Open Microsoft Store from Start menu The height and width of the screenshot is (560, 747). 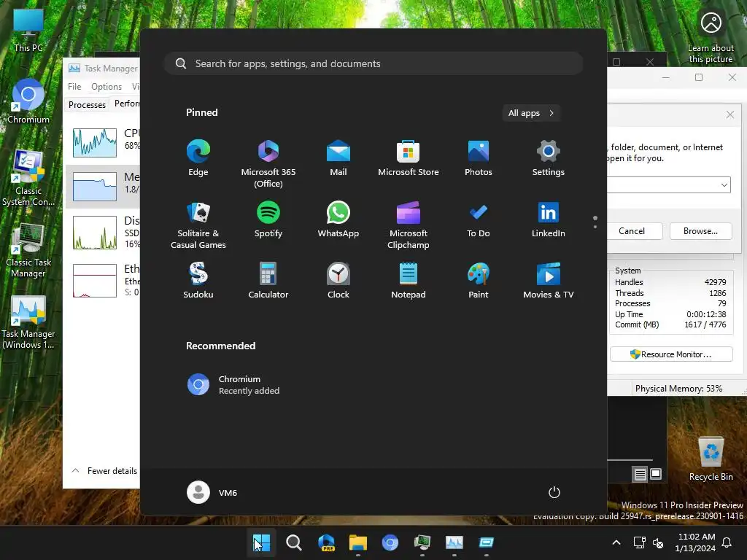click(x=409, y=158)
